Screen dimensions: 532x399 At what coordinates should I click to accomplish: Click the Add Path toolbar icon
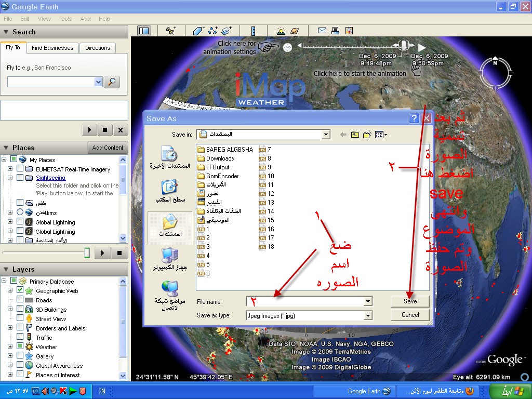[x=212, y=31]
